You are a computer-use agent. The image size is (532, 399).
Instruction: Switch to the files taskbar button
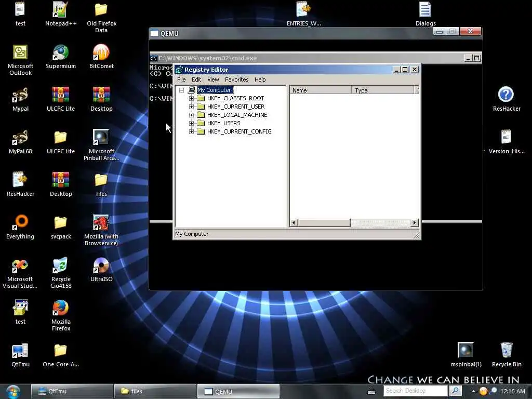coord(155,391)
